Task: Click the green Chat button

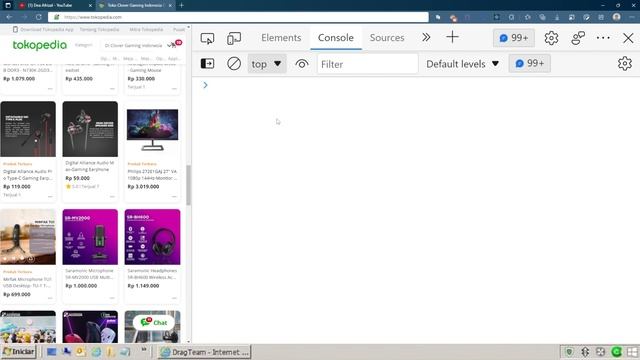Action: (x=154, y=322)
